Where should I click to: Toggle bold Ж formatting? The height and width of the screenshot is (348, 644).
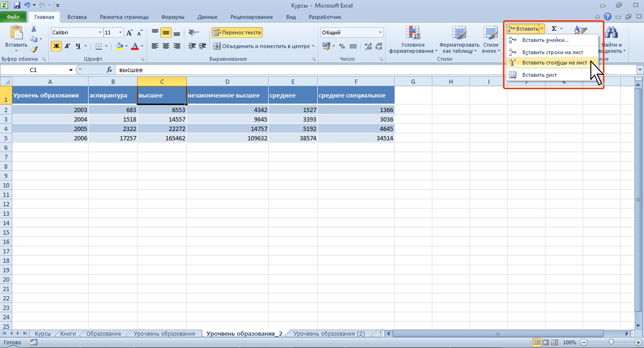click(57, 46)
